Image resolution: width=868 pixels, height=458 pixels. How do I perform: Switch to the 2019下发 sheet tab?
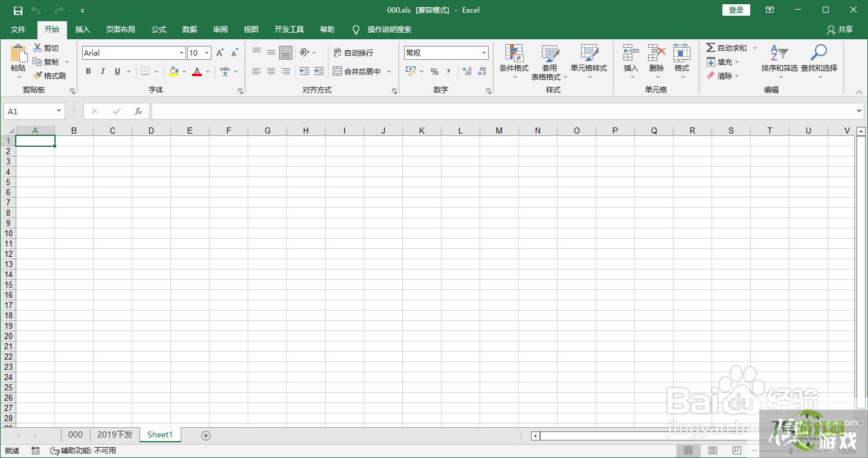click(x=115, y=434)
